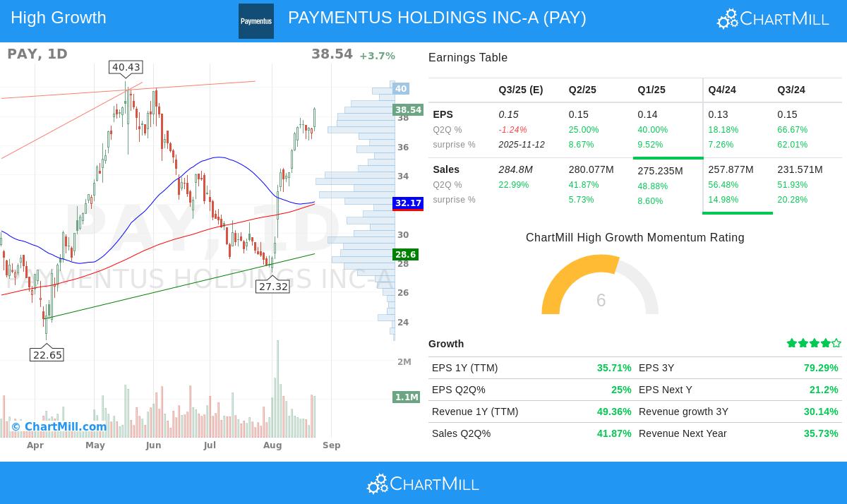This screenshot has width=847, height=504.
Task: Click the 1.1M volume tag
Action: 407,397
